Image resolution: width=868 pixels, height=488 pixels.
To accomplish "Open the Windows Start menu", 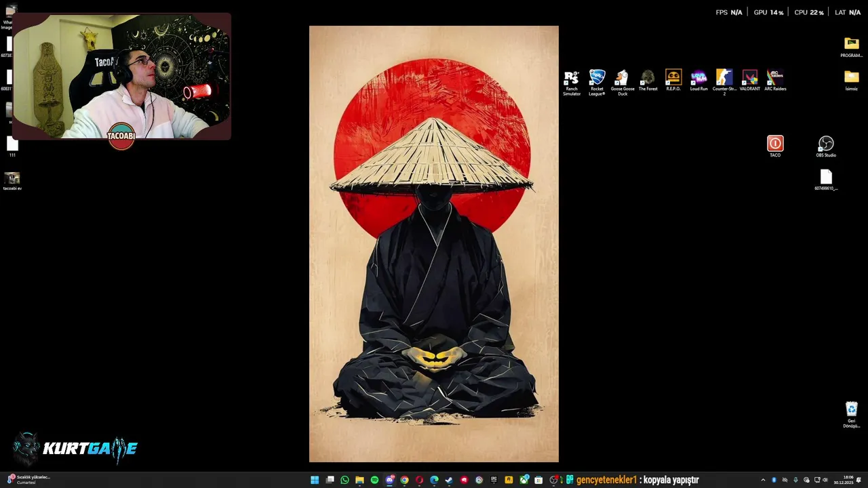I will click(x=315, y=480).
